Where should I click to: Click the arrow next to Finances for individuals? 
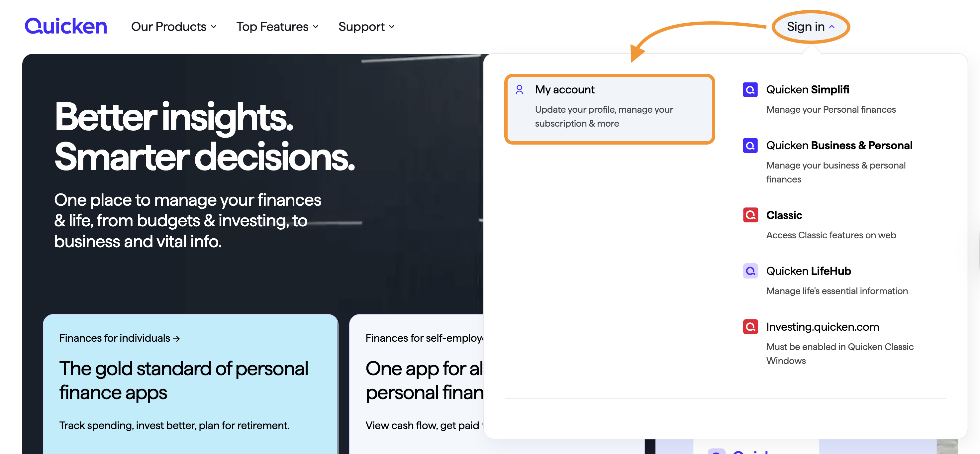tap(176, 339)
